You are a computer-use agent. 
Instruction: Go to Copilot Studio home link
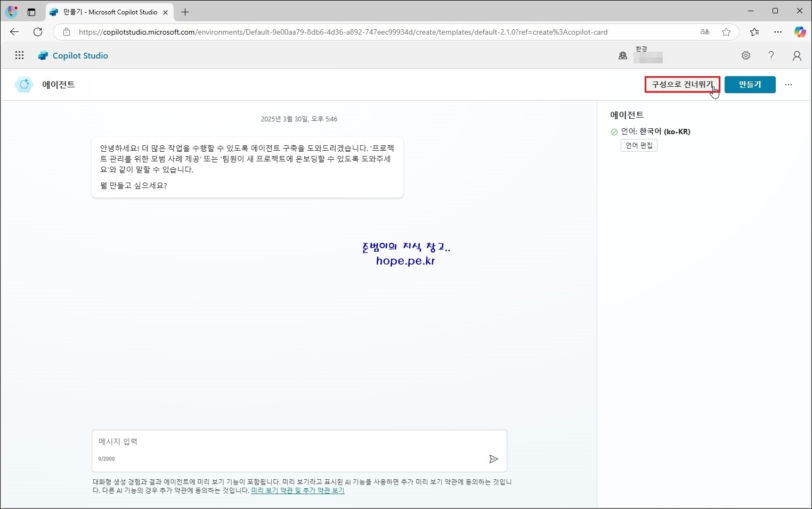[x=80, y=55]
